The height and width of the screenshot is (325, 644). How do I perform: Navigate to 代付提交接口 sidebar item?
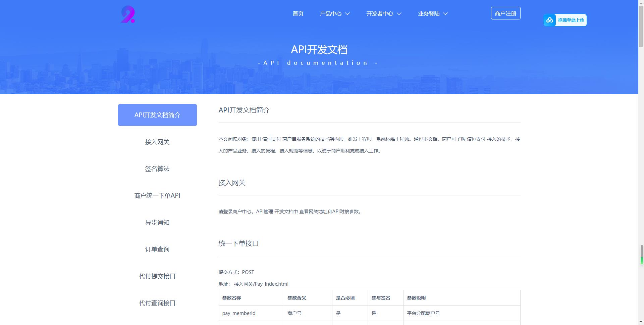point(157,276)
